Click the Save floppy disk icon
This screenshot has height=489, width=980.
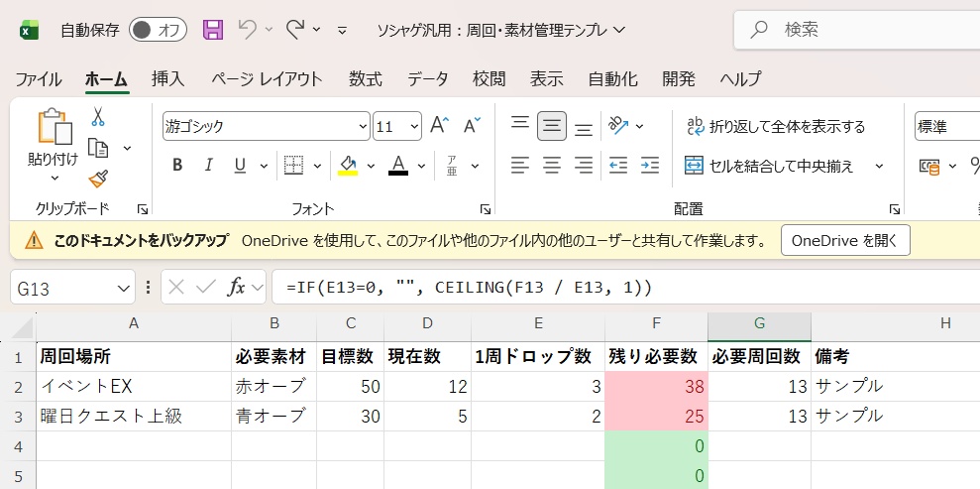tap(213, 30)
